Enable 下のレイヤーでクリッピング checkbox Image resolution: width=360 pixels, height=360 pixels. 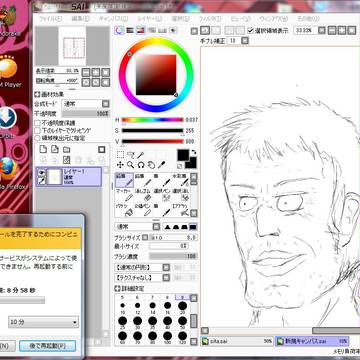38,131
